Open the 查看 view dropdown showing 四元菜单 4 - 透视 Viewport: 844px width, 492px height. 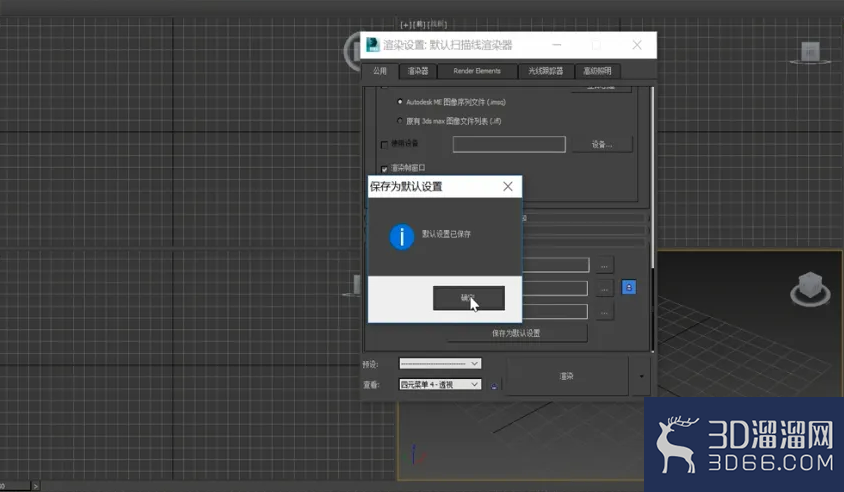(440, 384)
